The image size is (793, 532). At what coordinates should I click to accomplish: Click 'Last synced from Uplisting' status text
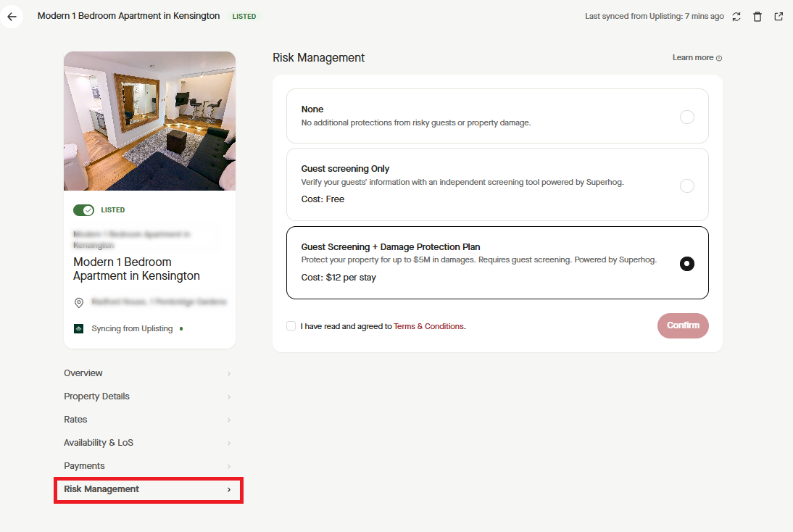pyautogui.click(x=654, y=16)
